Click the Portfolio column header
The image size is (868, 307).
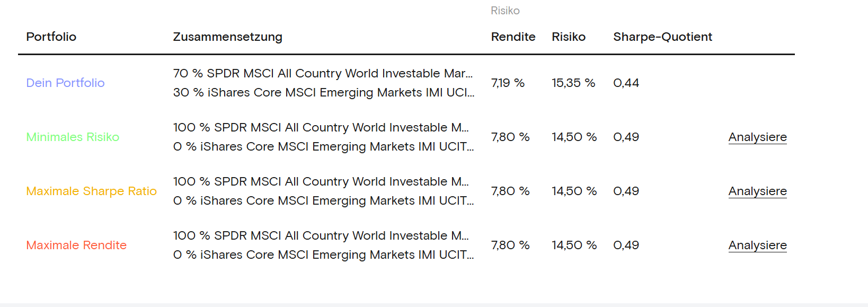[x=51, y=37]
